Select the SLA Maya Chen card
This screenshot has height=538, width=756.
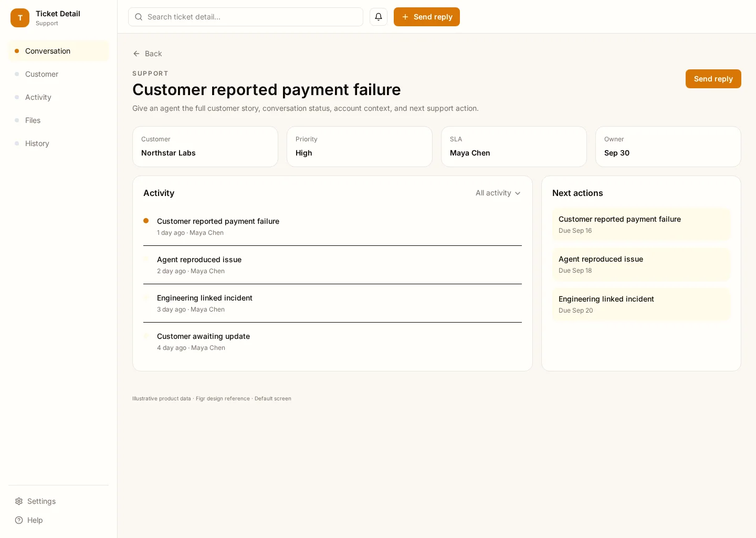coord(514,147)
